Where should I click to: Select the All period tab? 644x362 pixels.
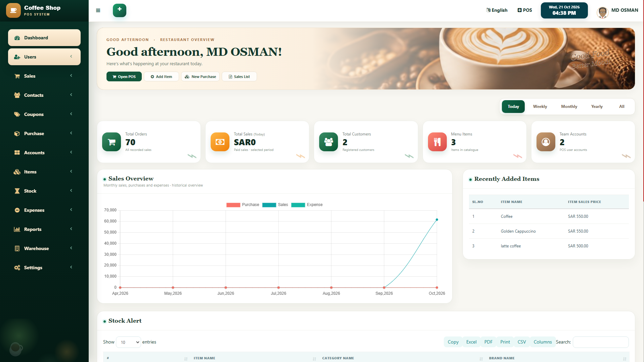point(621,107)
